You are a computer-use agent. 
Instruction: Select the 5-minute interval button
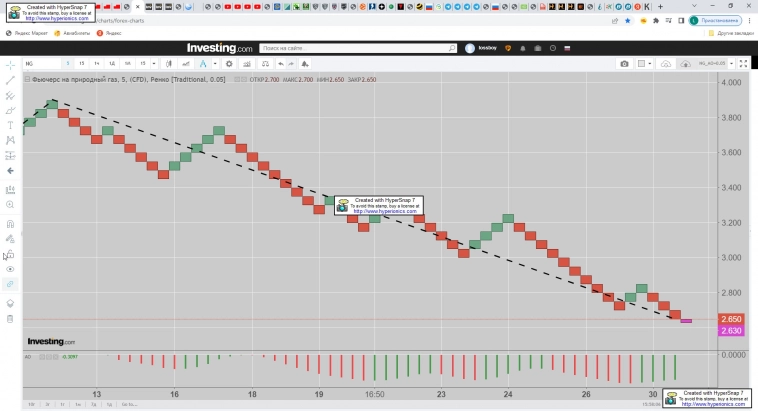pos(68,64)
